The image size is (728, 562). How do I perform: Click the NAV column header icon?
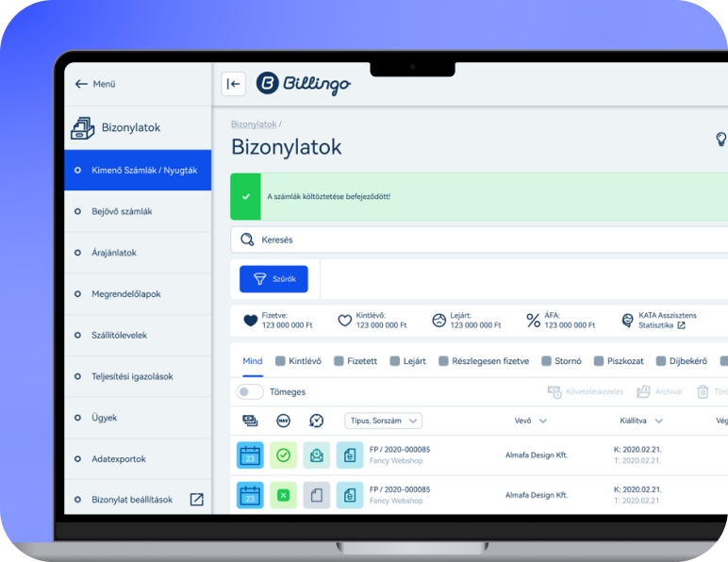(283, 421)
